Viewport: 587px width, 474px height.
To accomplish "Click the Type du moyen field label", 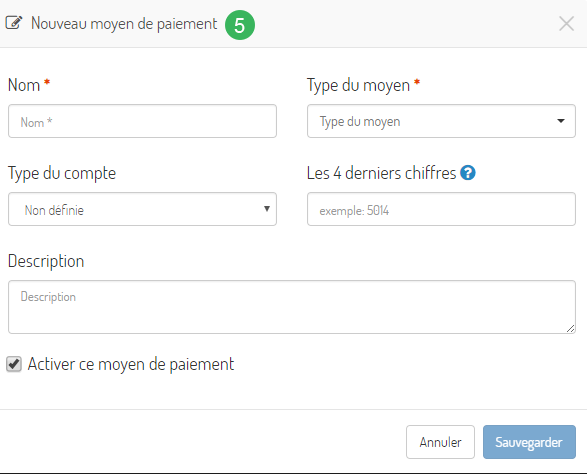I will (x=358, y=85).
